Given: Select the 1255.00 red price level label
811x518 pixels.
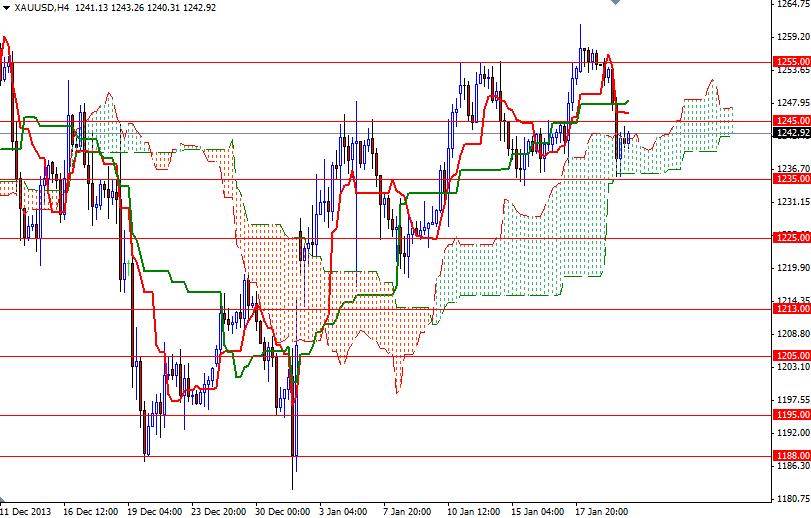Looking at the screenshot, I should [792, 61].
